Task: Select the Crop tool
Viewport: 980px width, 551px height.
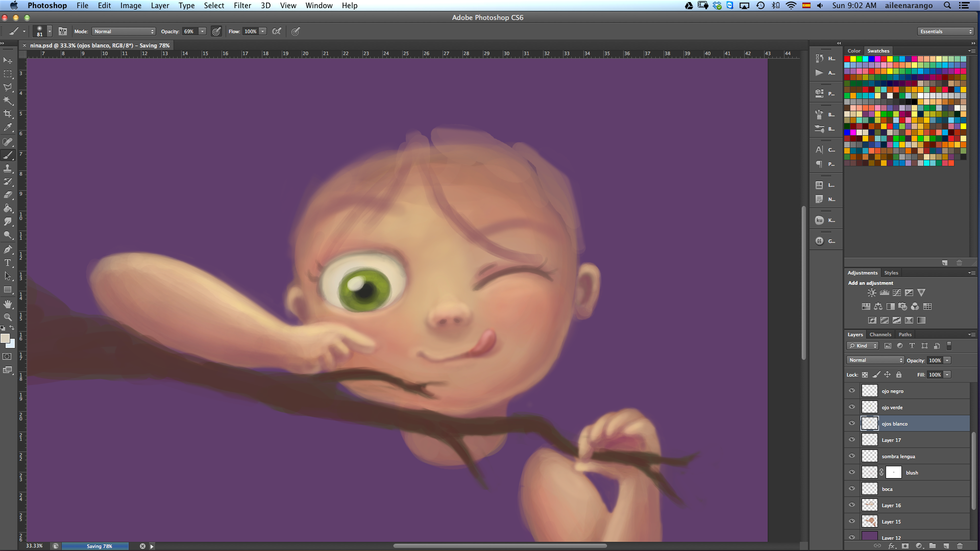Action: (8, 114)
